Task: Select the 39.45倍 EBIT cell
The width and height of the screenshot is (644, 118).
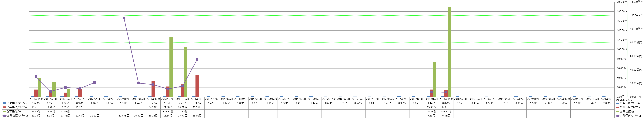Action: pyautogui.click(x=36, y=112)
